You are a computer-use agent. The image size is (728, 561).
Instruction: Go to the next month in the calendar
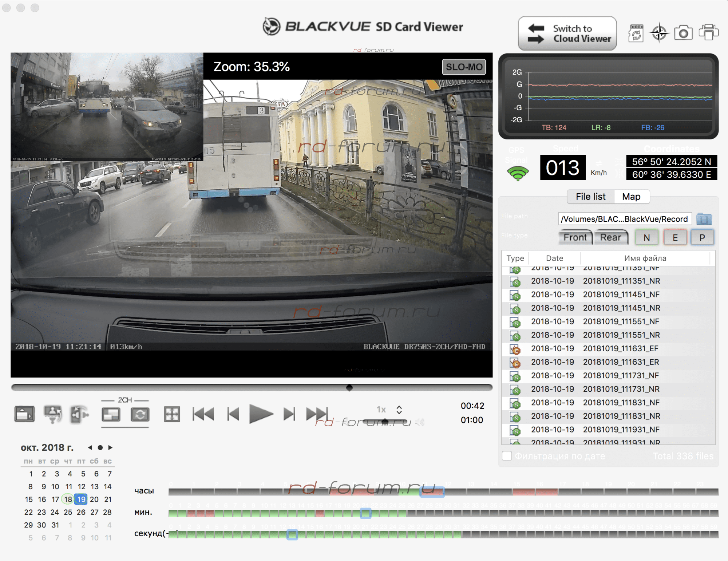click(110, 447)
